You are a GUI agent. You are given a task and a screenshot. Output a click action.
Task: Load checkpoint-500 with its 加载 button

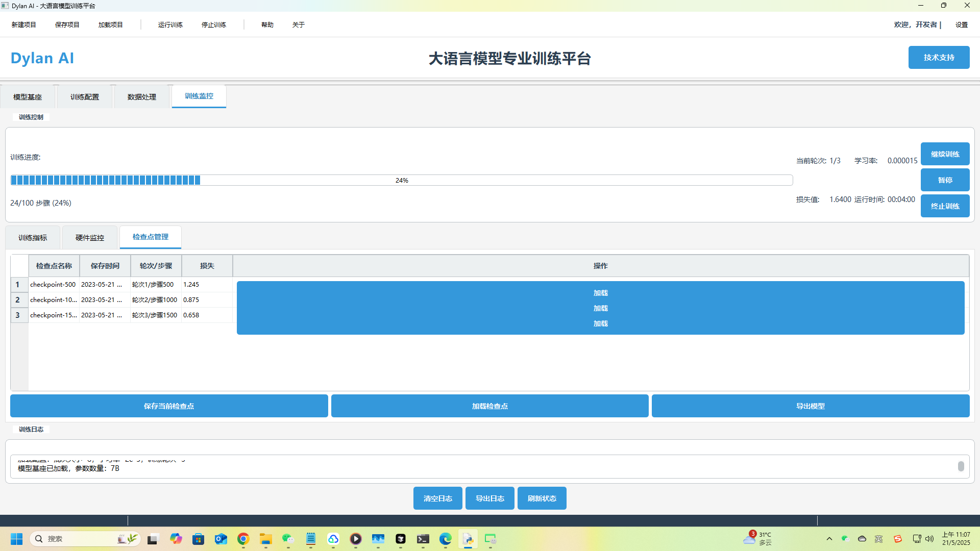tap(600, 293)
